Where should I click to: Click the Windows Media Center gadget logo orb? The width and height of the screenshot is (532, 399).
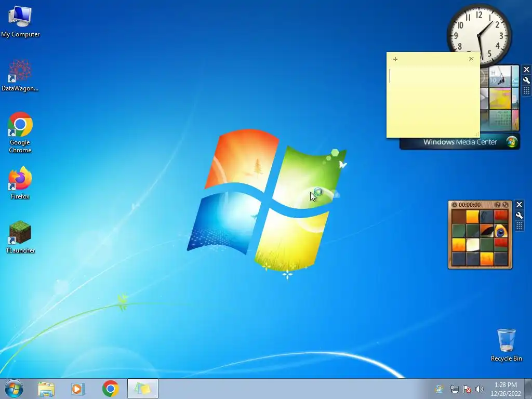coord(512,142)
